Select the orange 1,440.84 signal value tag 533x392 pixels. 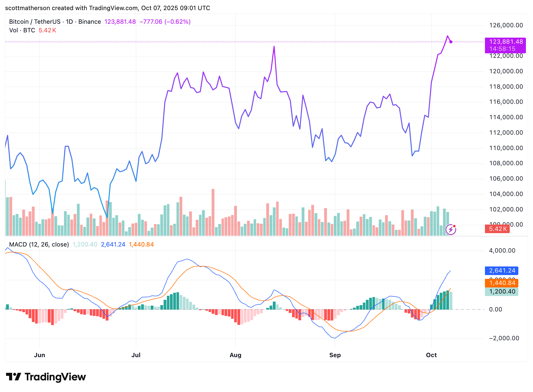point(502,283)
